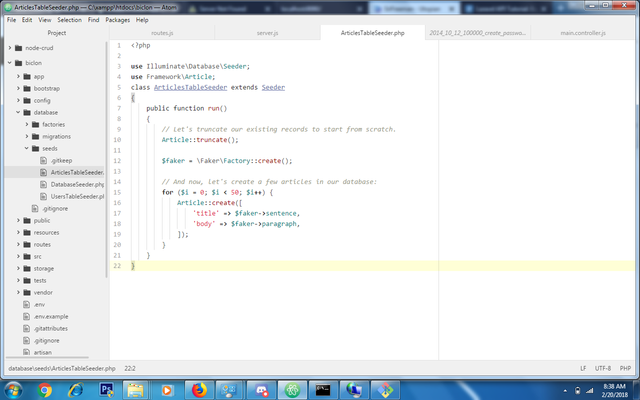Expand the factories folder chevron
Viewport: 640px width, 400px height.
click(x=27, y=124)
